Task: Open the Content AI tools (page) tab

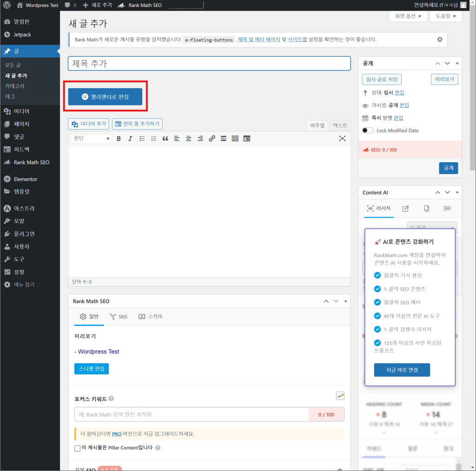Action: coord(427,209)
